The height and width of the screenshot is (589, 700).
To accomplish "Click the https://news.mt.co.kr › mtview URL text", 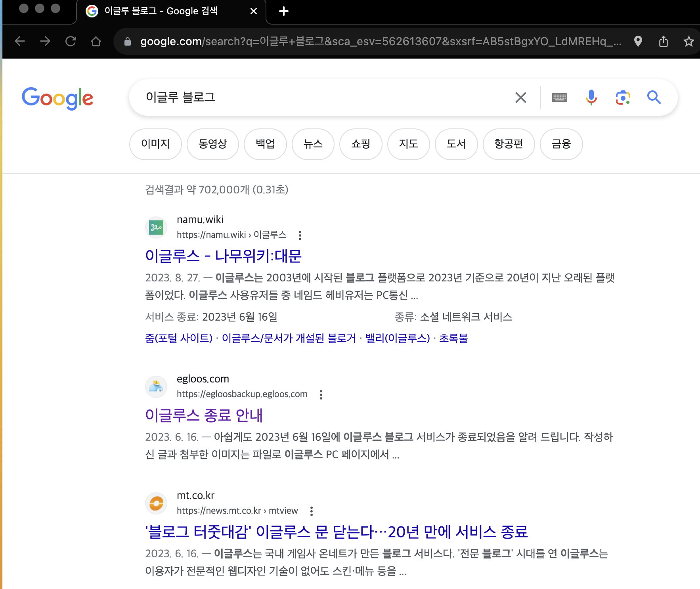I will click(237, 511).
